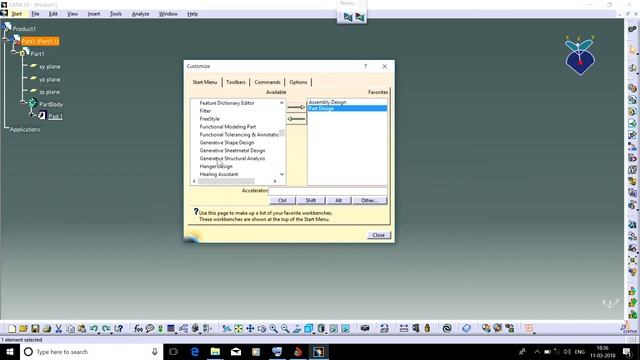Screen dimensions: 640x360
Task: Click the Open file folder icon
Action: click(x=23, y=329)
